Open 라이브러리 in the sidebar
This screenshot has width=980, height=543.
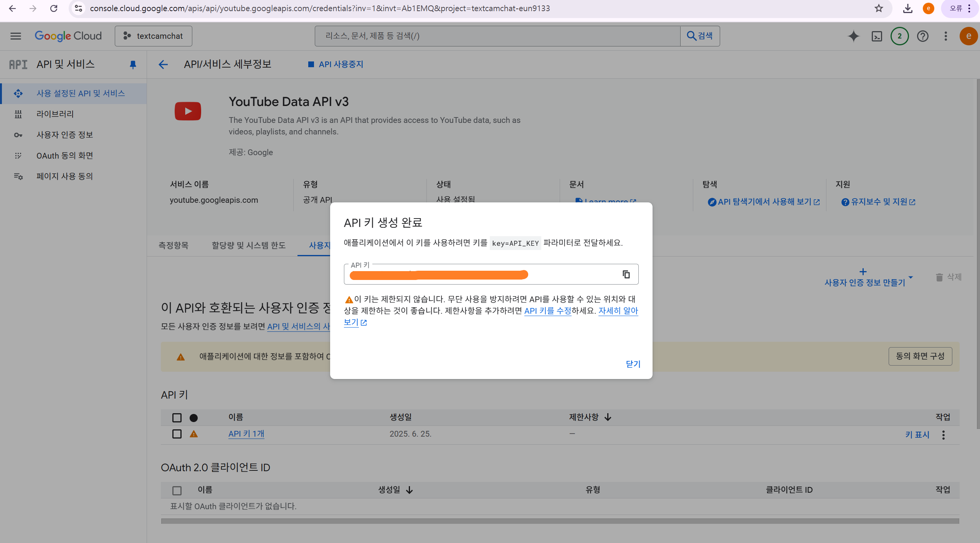pyautogui.click(x=55, y=114)
